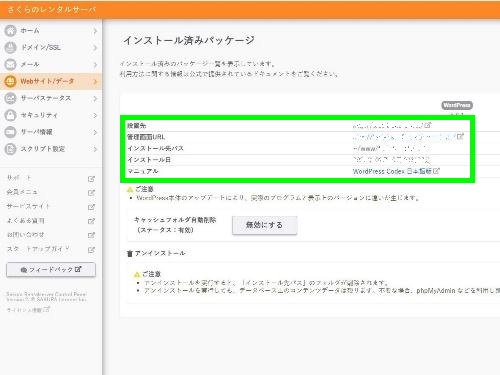The height and width of the screenshot is (375, 500).
Task: Click the インストール先パス row label
Action: click(x=155, y=148)
